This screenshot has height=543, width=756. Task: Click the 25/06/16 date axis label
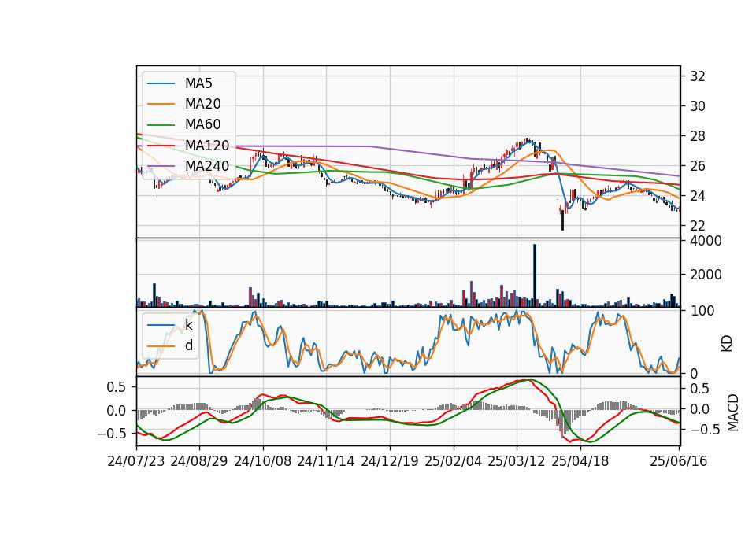coord(678,461)
